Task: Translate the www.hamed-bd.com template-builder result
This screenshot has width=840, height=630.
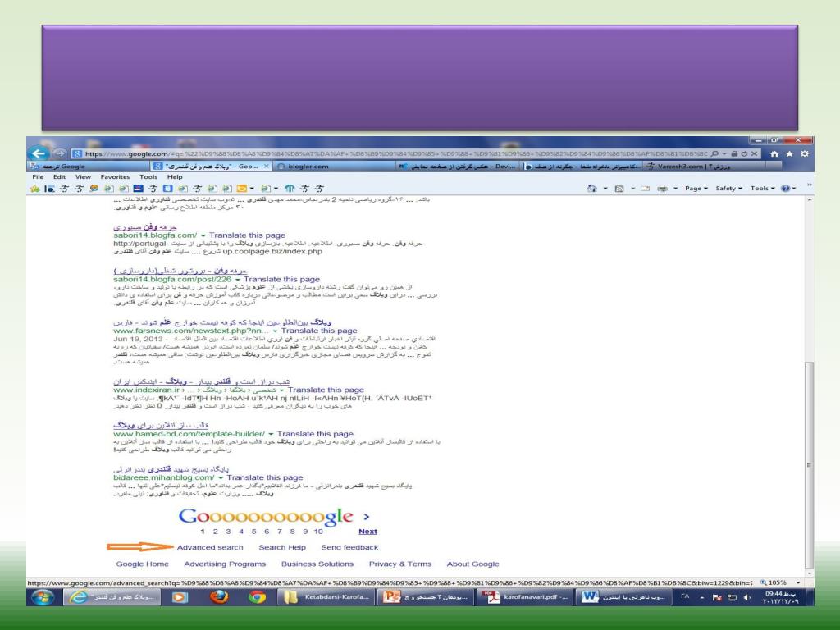Action: 315,434
